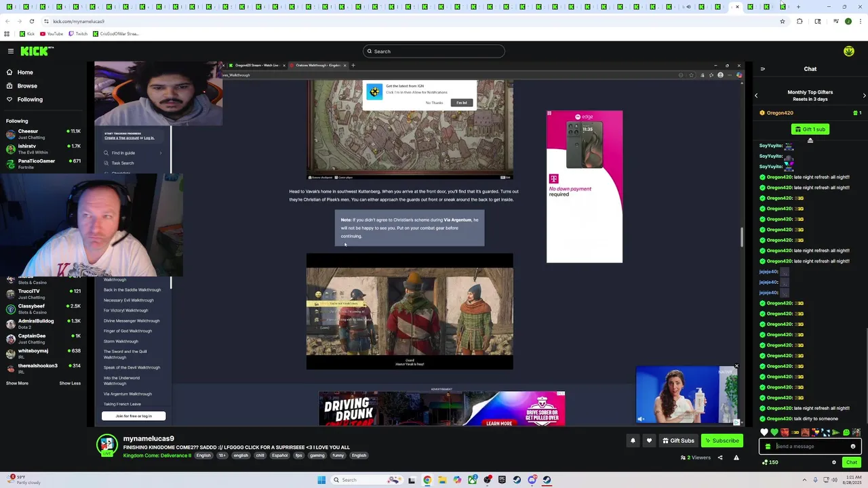Screen dimensions: 868x488
Task: Open the ishiratv channel
Action: point(43,148)
